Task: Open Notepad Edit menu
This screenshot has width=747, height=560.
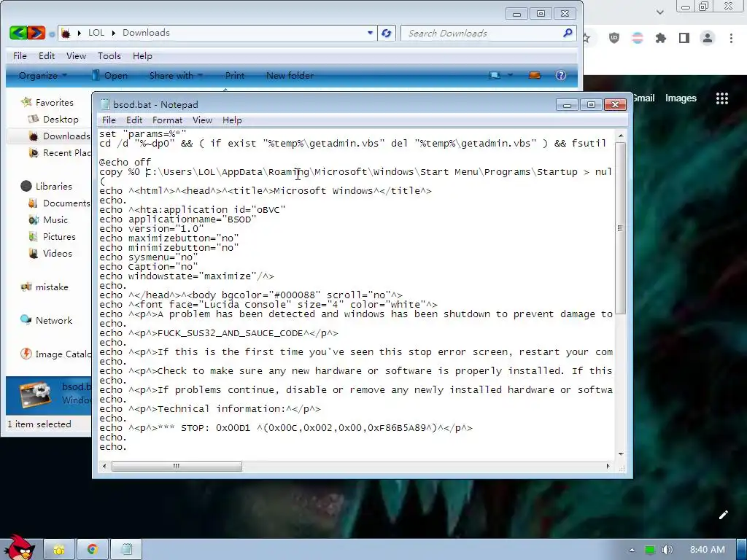Action: pyautogui.click(x=134, y=120)
